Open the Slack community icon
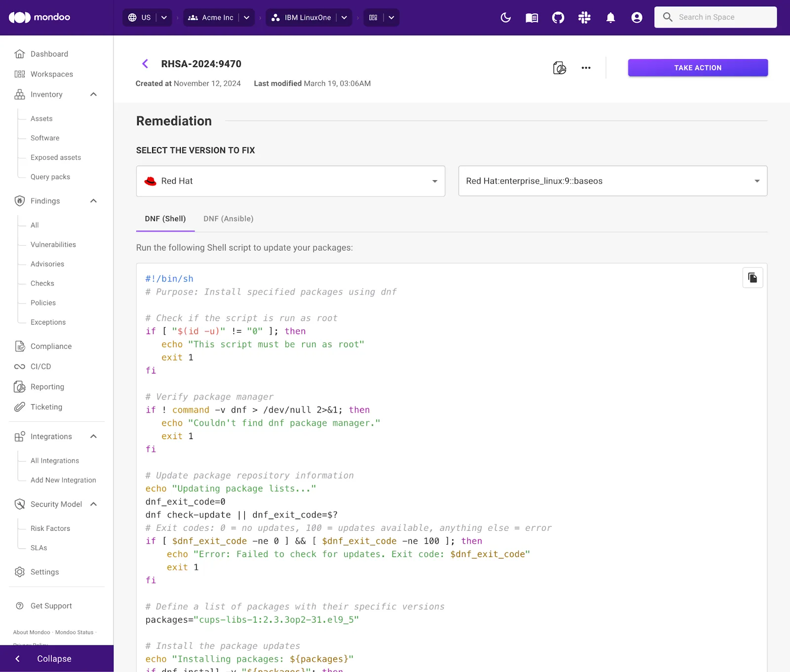The width and height of the screenshot is (790, 672). [584, 18]
